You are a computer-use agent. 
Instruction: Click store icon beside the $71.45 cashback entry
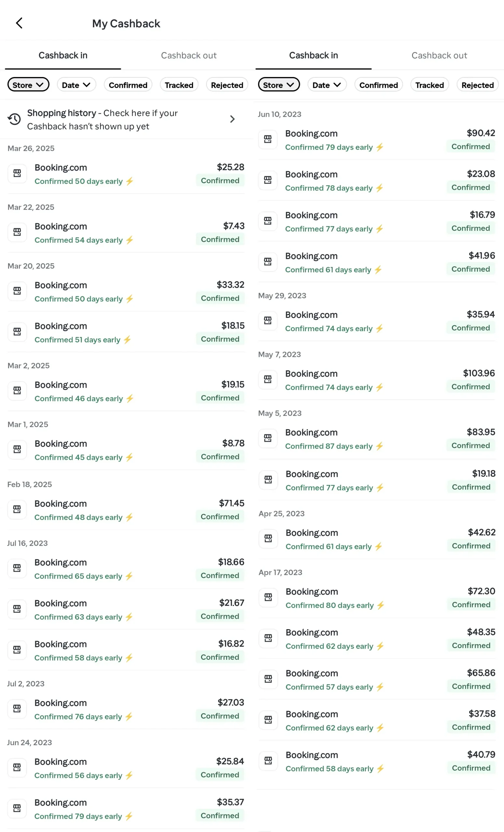click(17, 510)
